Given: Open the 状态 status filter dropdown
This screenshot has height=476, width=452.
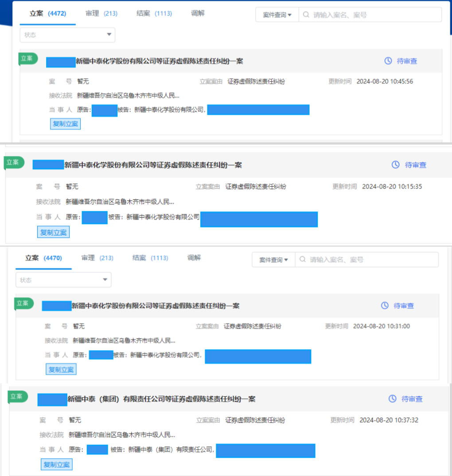Looking at the screenshot, I should (x=67, y=35).
